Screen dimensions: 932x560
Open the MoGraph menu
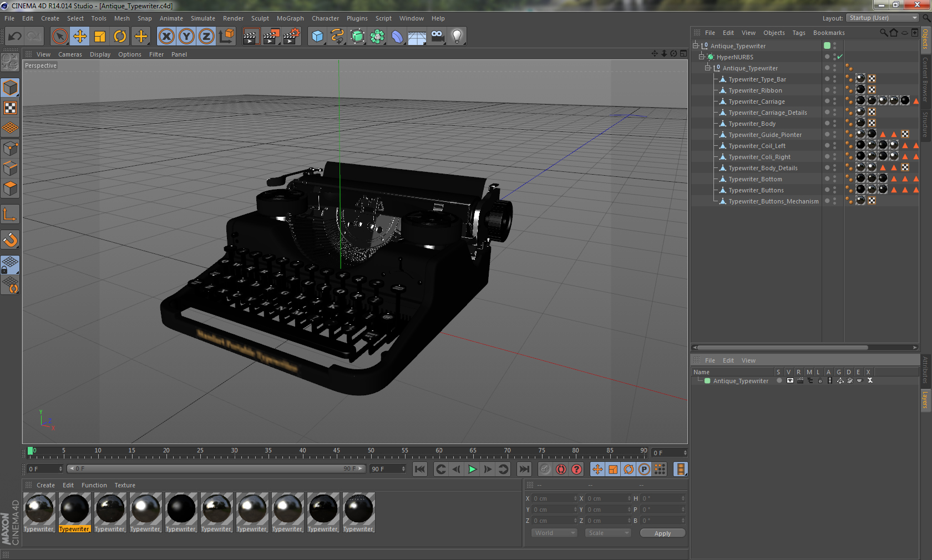290,18
